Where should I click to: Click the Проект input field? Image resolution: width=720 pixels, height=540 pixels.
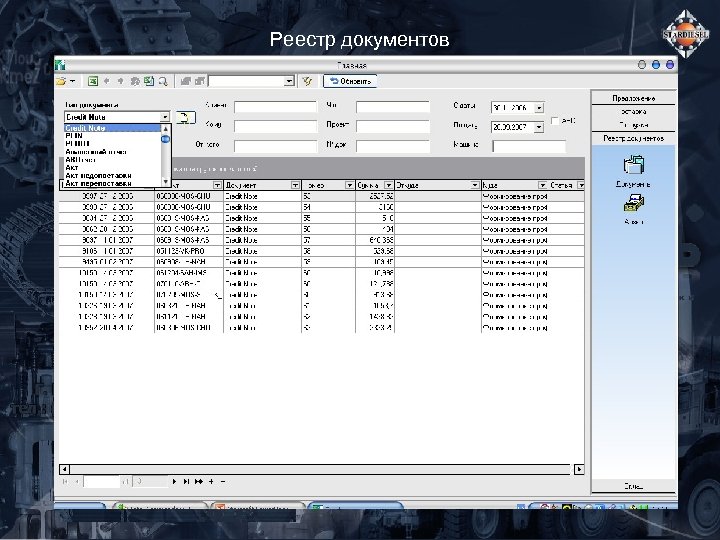(393, 126)
